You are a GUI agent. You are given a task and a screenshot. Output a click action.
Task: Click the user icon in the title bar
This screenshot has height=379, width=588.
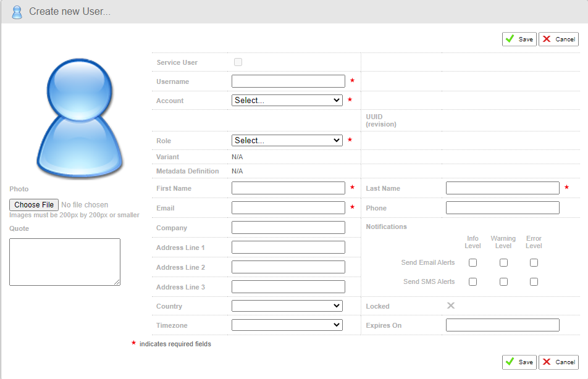point(17,12)
